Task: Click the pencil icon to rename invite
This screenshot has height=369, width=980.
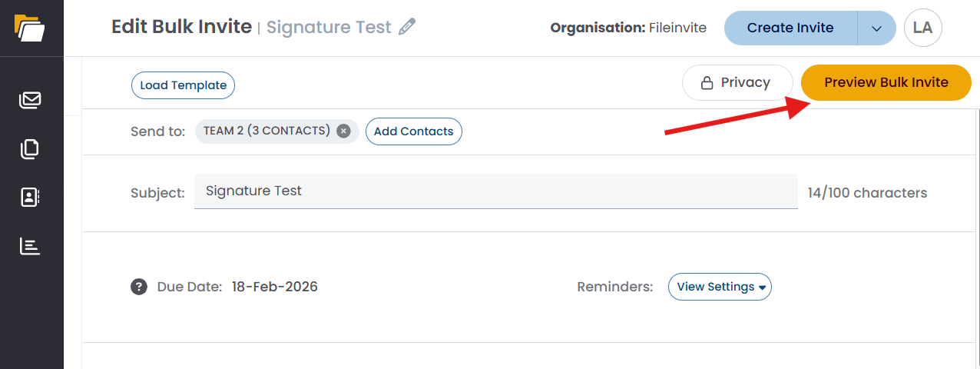Action: click(x=408, y=27)
